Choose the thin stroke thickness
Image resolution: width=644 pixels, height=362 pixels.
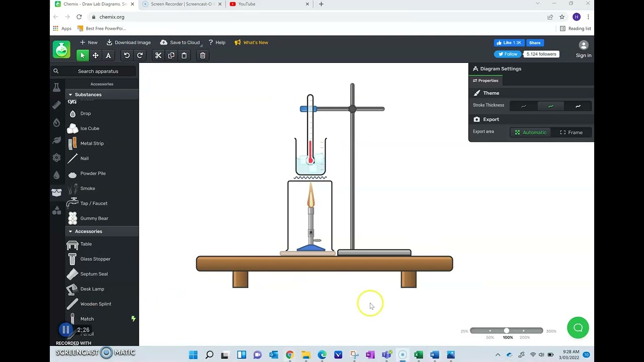point(523,106)
